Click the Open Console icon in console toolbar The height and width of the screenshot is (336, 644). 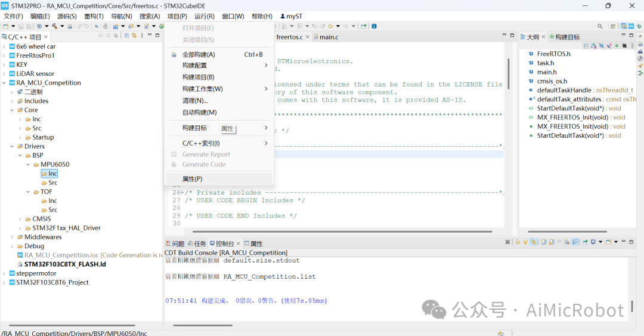pyautogui.click(x=609, y=242)
